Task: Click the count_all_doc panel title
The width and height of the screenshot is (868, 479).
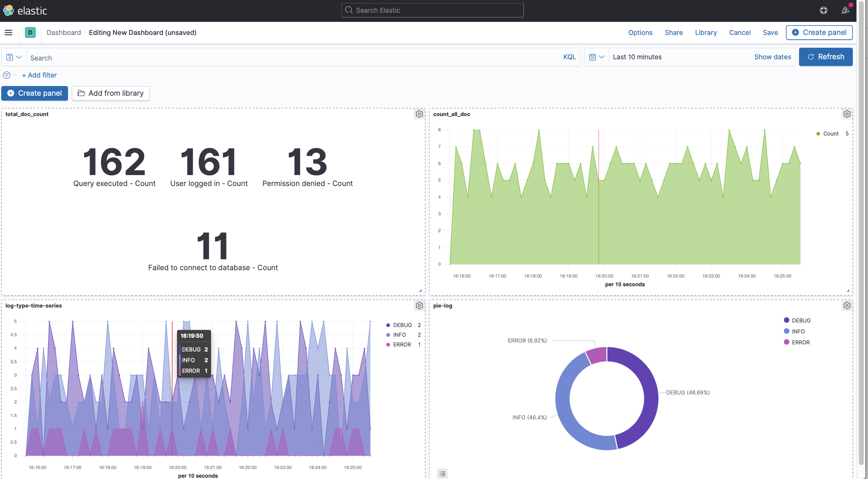Action: point(452,114)
